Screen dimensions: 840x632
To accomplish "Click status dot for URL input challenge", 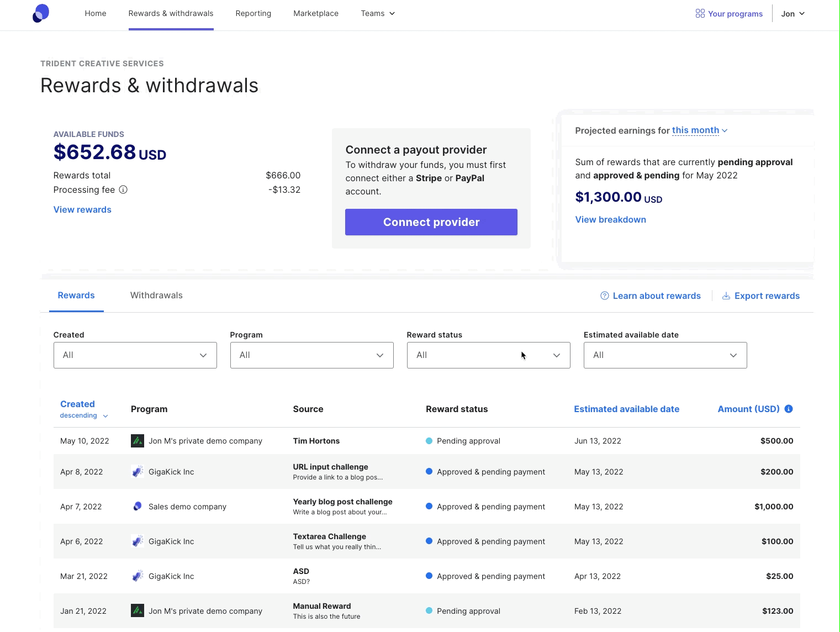I will (x=429, y=472).
